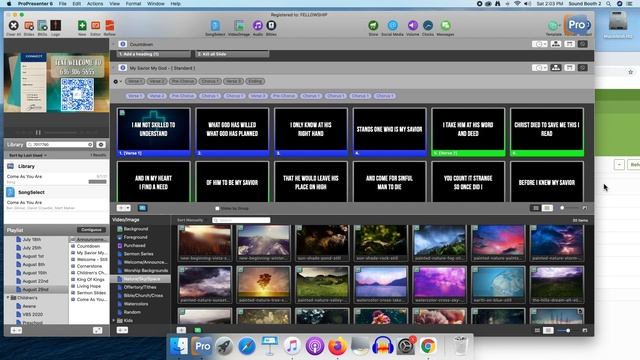This screenshot has height=360, width=640.
Task: Open transition dropdown in My Savior My God header
Action: tap(540, 68)
